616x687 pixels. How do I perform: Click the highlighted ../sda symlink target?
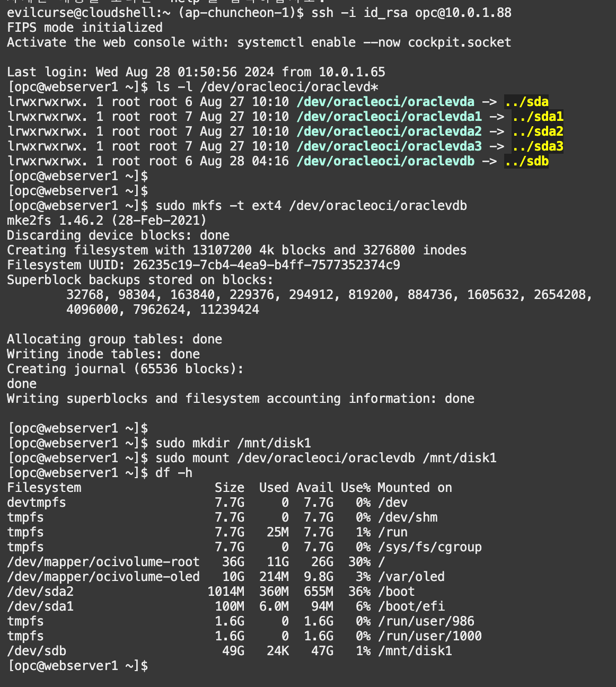pos(526,102)
